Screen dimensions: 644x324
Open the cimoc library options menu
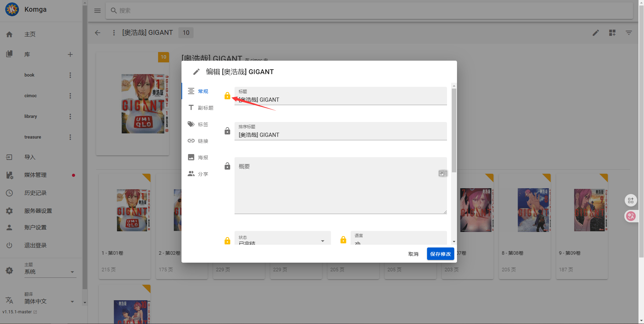pyautogui.click(x=70, y=96)
